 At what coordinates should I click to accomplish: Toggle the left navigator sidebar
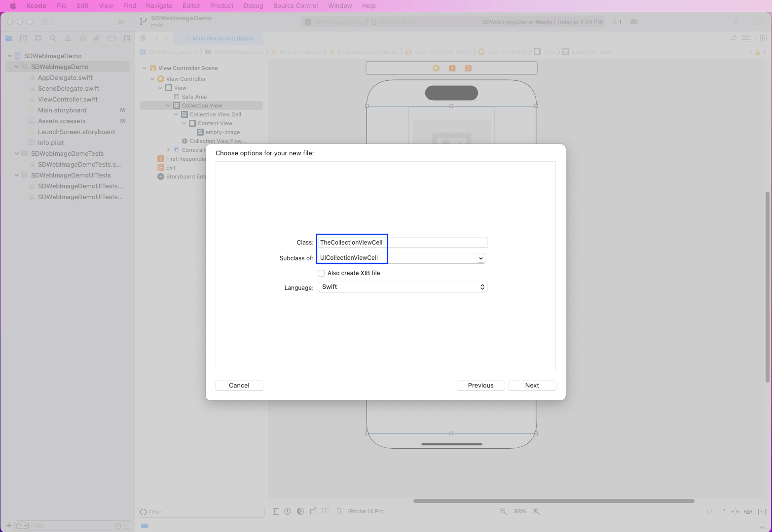(48, 22)
